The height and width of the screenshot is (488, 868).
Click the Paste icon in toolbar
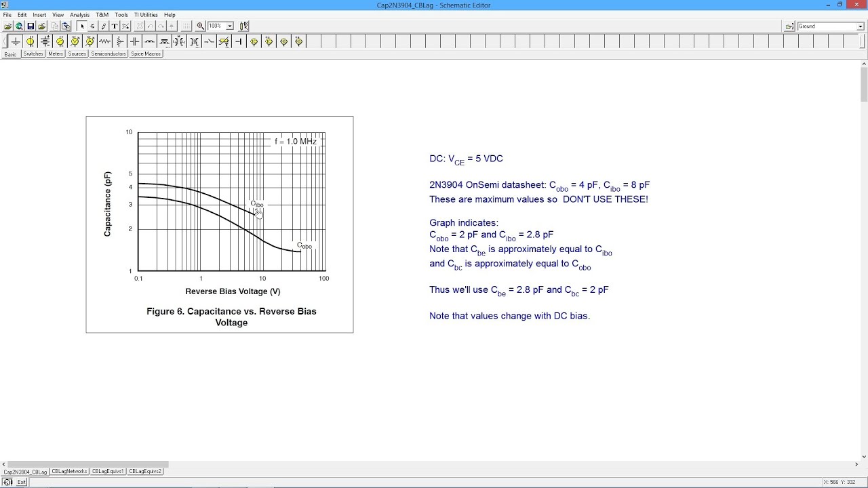point(66,26)
